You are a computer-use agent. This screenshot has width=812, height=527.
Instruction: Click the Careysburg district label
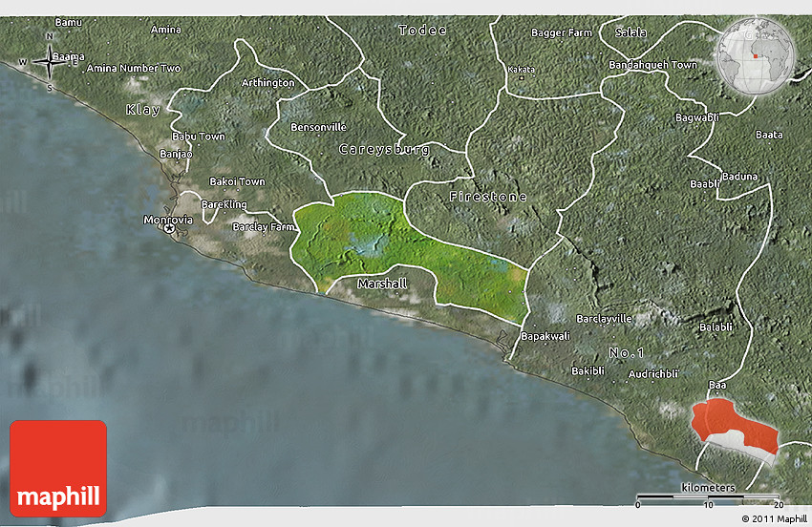click(384, 150)
